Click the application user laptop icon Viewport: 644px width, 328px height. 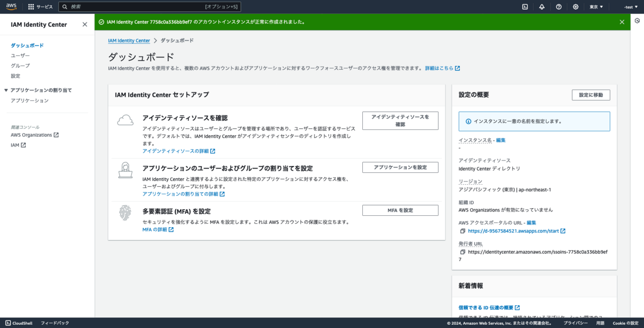125,170
